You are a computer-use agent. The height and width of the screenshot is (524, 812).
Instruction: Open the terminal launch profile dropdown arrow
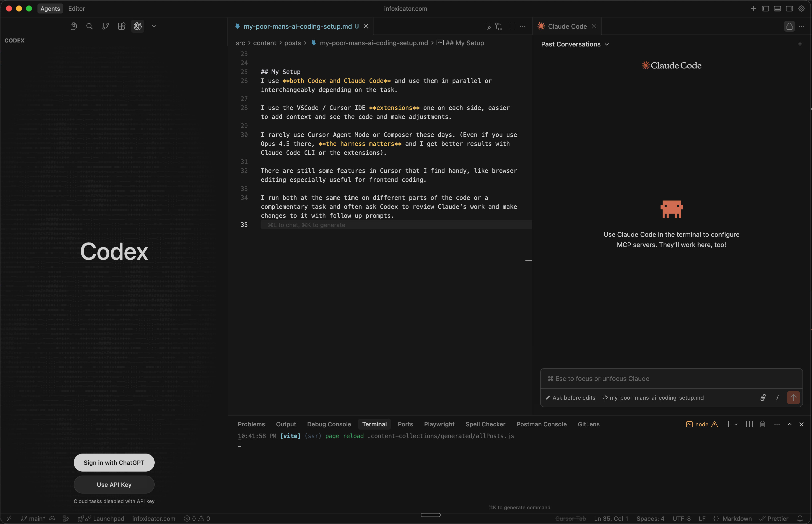point(736,424)
